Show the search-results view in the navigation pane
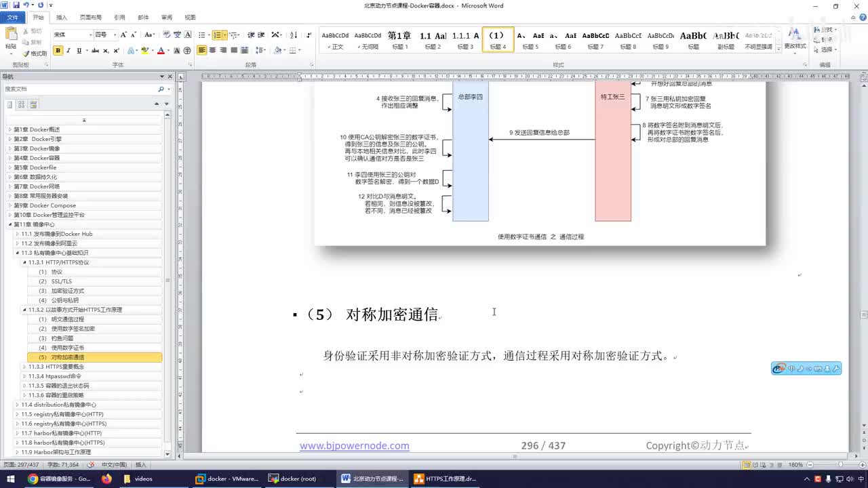This screenshot has height=488, width=868. point(33,104)
